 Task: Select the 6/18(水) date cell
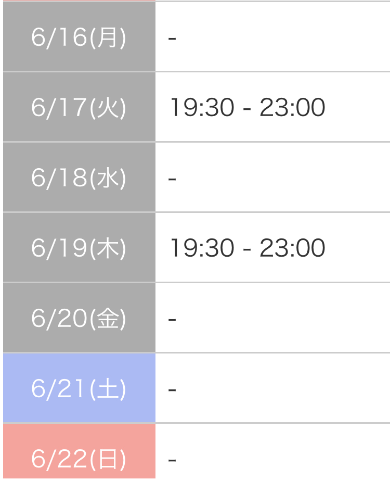pyautogui.click(x=79, y=177)
